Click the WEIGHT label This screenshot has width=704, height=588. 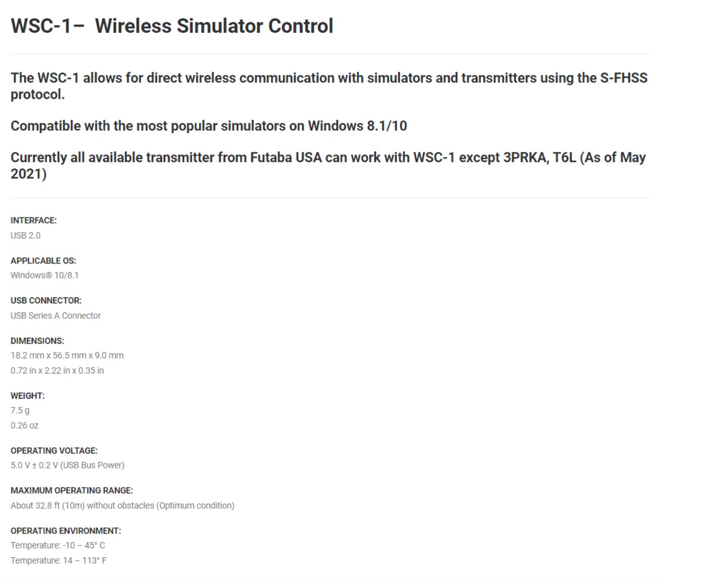[x=28, y=396]
